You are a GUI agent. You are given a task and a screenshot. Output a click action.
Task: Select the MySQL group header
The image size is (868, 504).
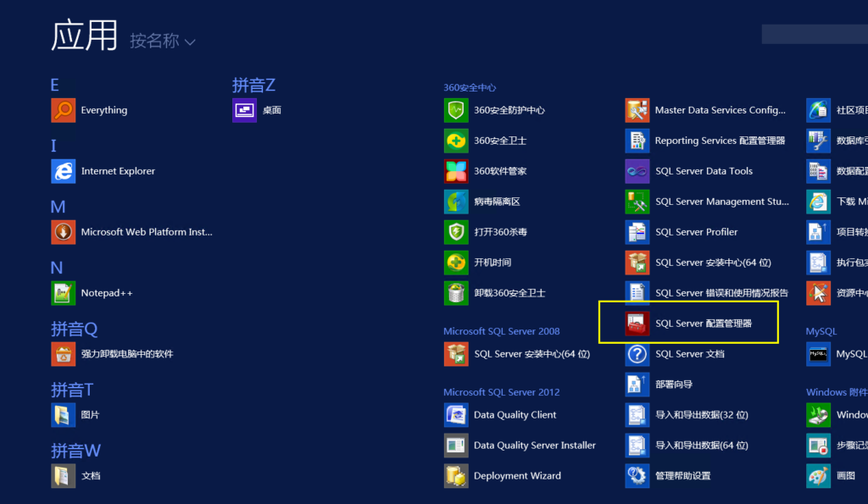(x=821, y=331)
